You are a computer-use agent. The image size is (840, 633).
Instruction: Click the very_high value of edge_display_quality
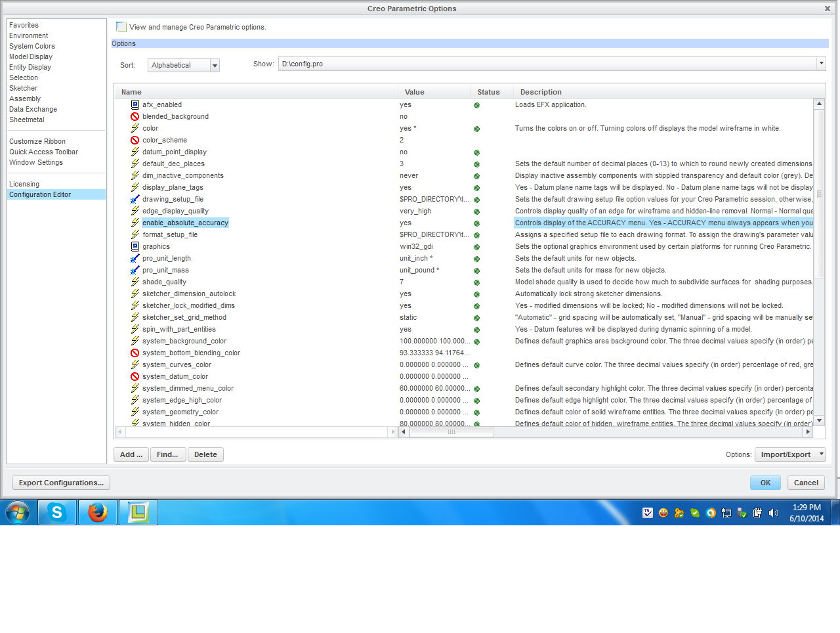tap(415, 211)
